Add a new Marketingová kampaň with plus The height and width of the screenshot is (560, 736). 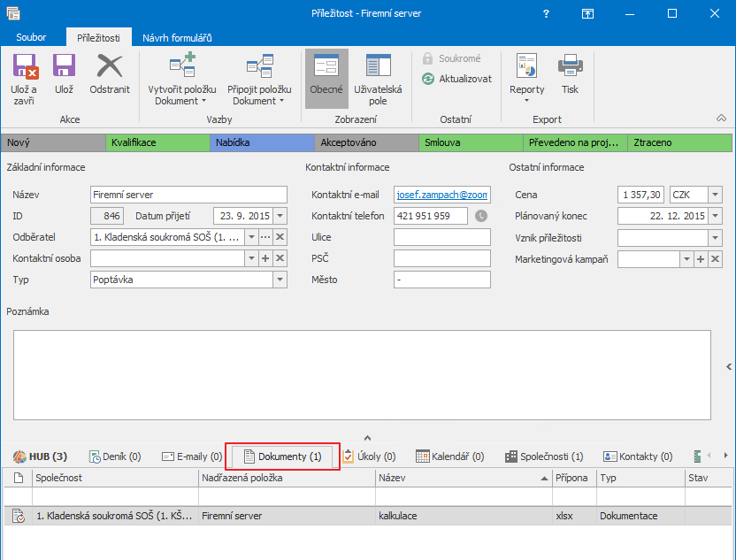pos(701,259)
